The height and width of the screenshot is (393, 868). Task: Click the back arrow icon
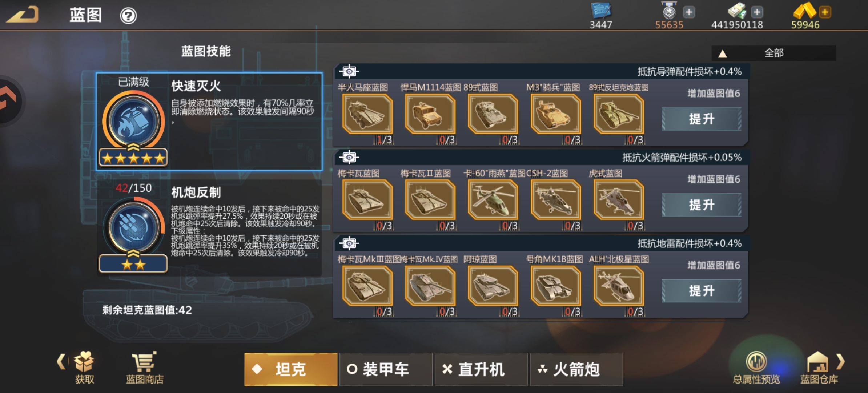click(x=23, y=15)
